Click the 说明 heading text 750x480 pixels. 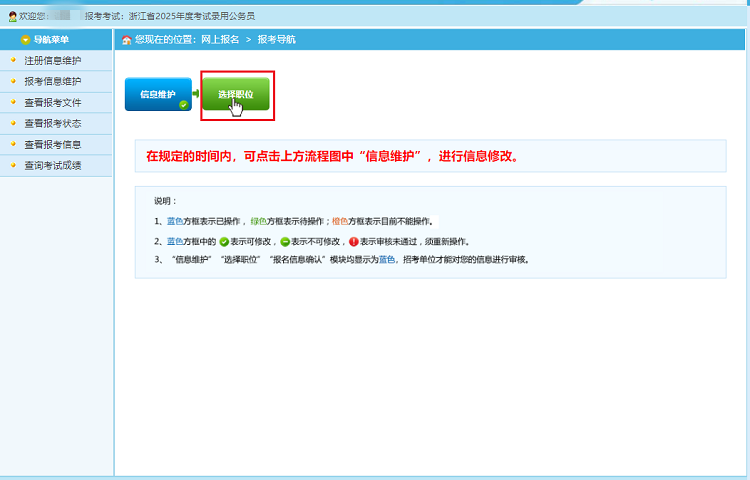(165, 201)
